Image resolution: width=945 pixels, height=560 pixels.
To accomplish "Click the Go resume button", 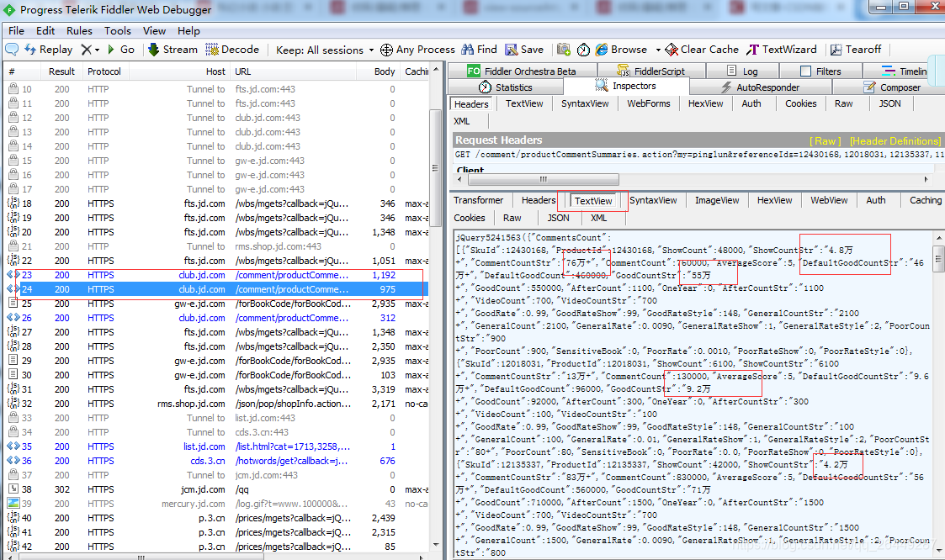I will [x=120, y=50].
